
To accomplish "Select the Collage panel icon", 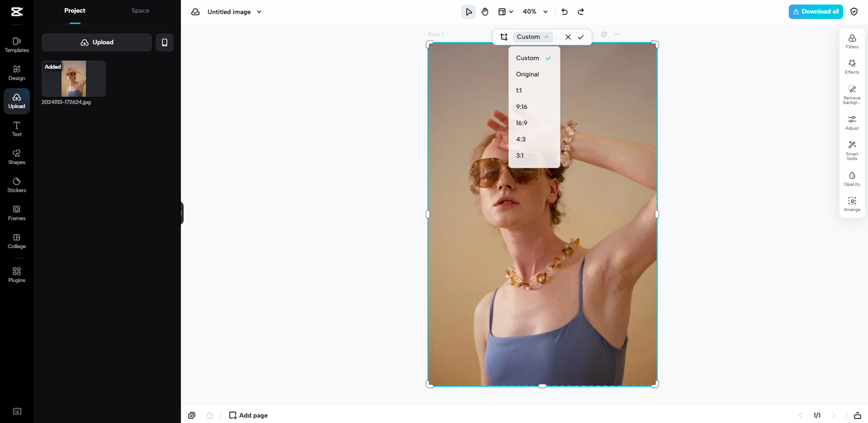I will click(x=16, y=241).
